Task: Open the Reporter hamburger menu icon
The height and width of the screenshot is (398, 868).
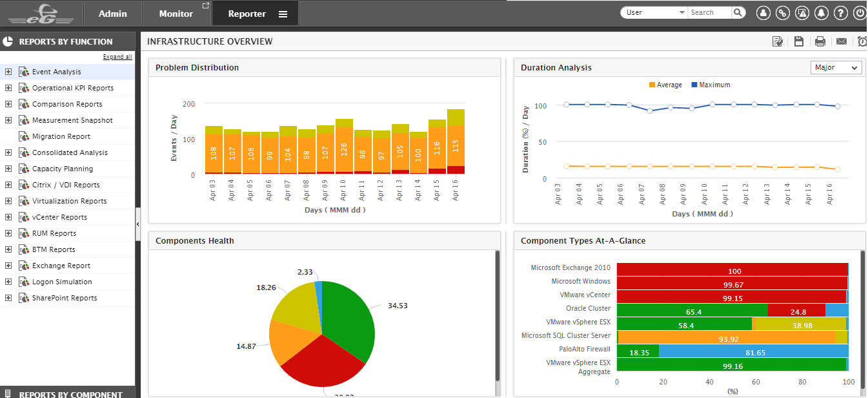Action: click(x=283, y=14)
